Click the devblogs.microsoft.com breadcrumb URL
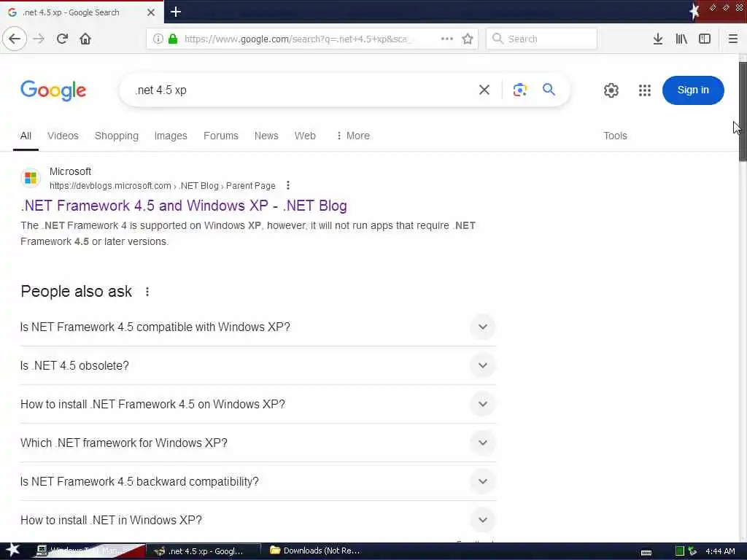This screenshot has height=560, width=747. pos(163,186)
